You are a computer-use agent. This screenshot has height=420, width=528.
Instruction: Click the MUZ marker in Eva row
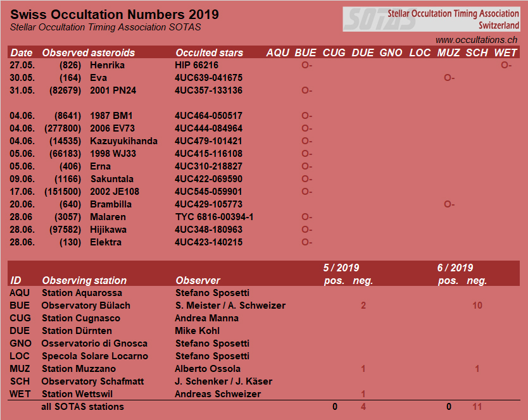click(449, 78)
